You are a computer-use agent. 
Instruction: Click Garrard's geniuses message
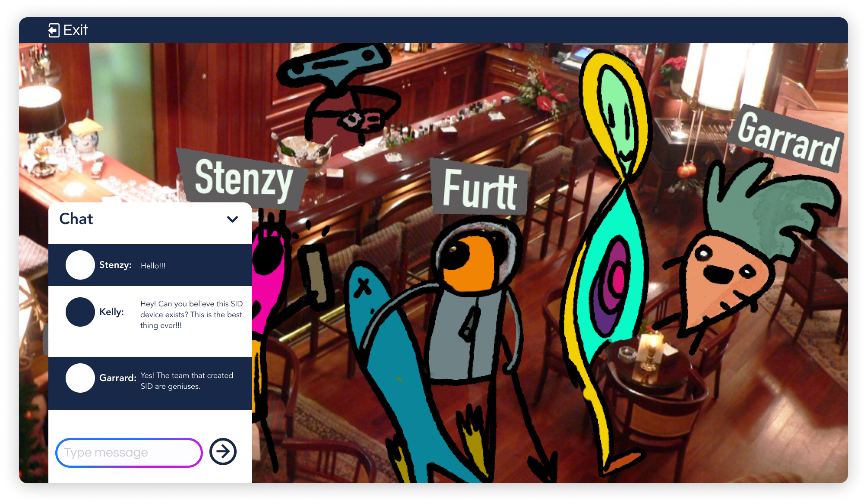[x=187, y=381]
